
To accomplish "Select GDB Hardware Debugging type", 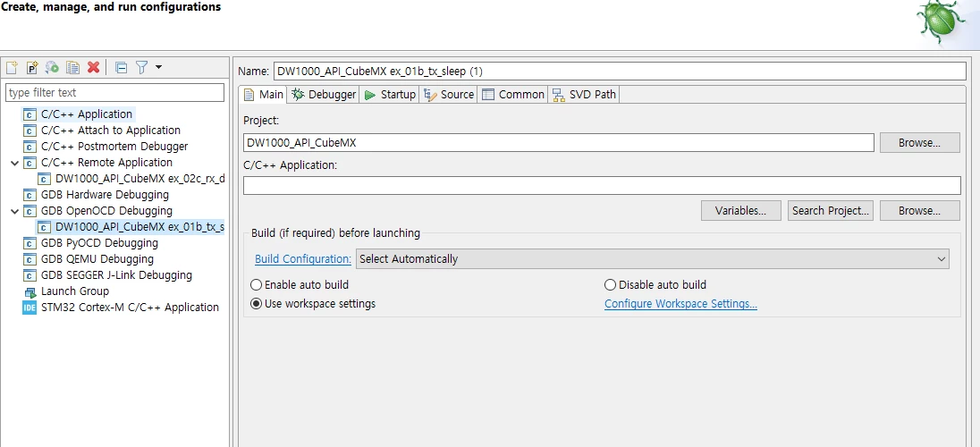I will point(105,194).
